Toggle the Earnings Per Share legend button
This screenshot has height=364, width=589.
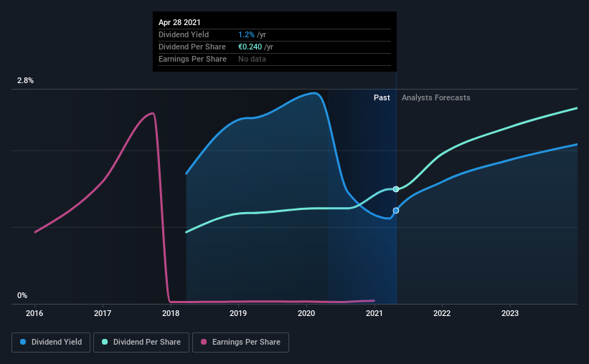pyautogui.click(x=240, y=343)
